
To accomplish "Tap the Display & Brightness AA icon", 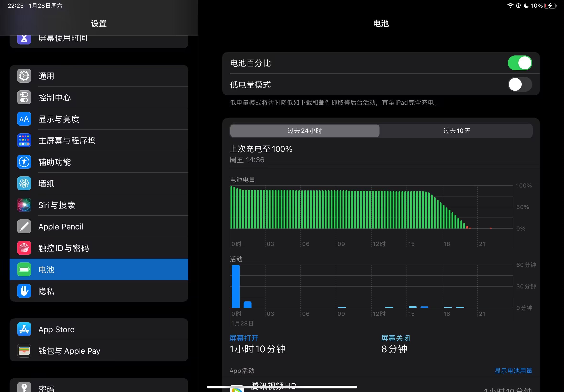I will [24, 119].
